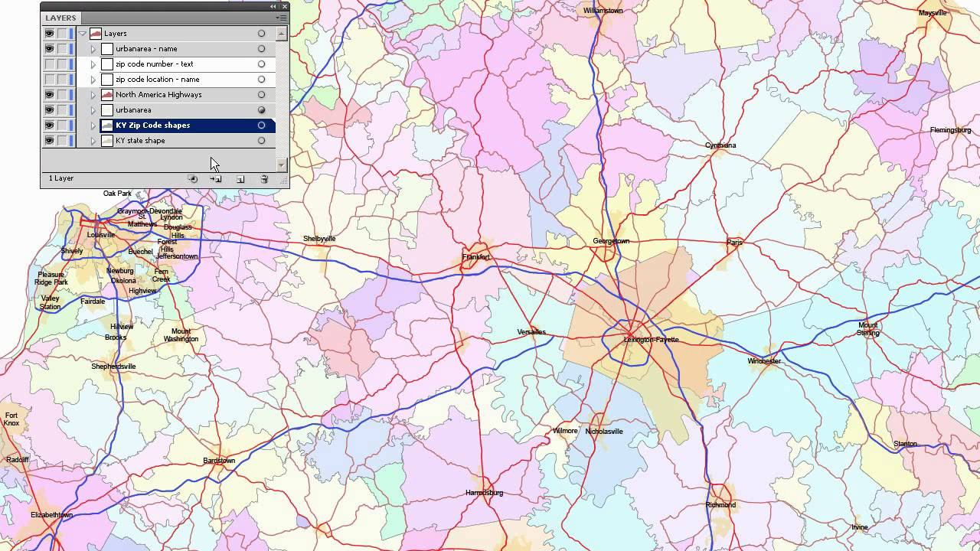Click the Delete Selection trash icon
The width and height of the screenshot is (980, 551).
point(264,179)
